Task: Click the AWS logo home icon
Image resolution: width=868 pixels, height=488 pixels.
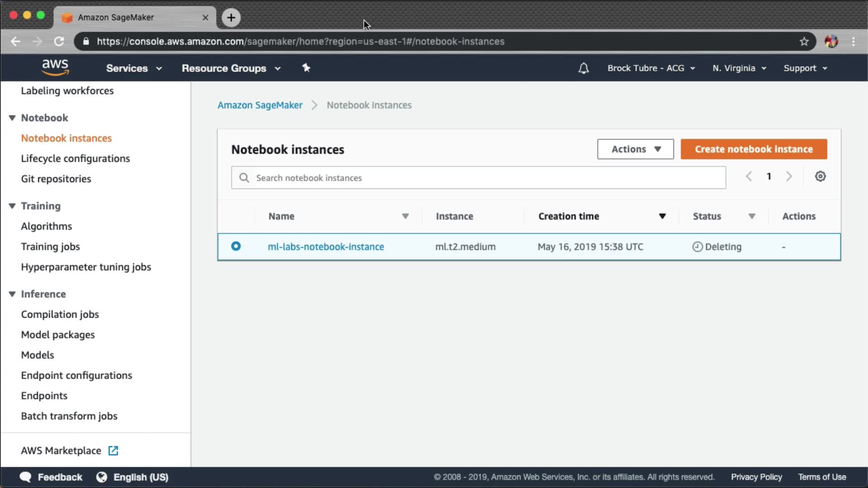Action: tap(55, 67)
